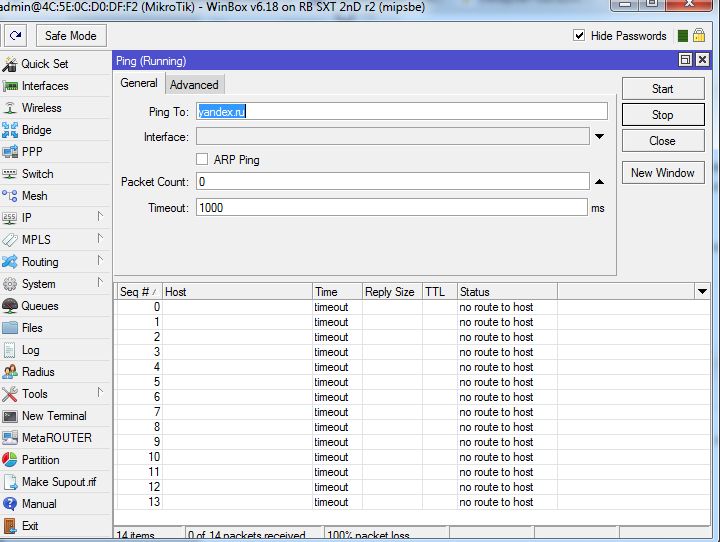Open Quick Set wizard icon
The image size is (720, 542).
pos(10,64)
